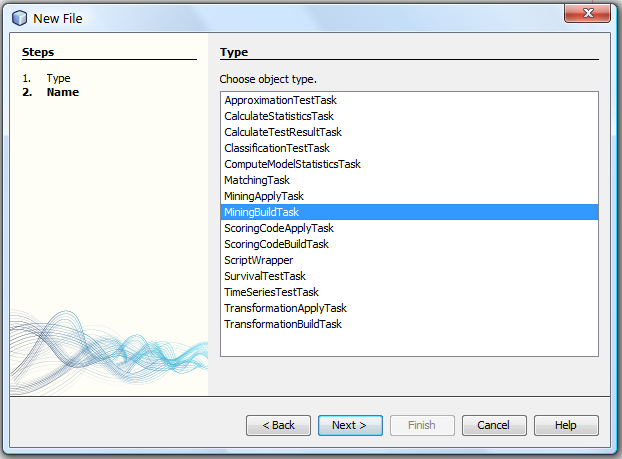Choose TransformationApplyTask in the list
This screenshot has height=459, width=622.
(285, 308)
